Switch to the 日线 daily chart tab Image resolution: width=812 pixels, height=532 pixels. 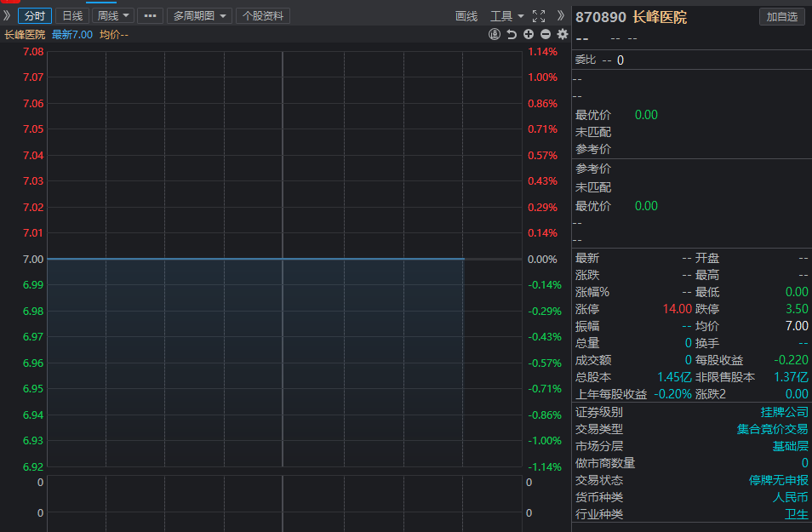tap(72, 16)
